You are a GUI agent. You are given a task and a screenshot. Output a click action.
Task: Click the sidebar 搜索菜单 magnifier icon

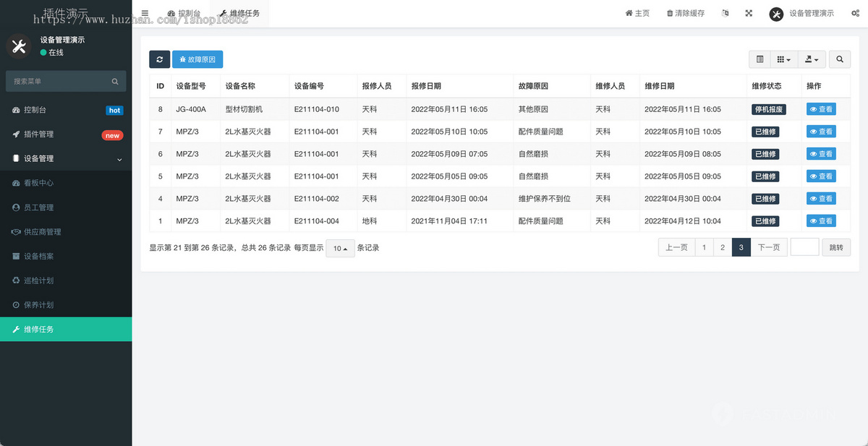click(115, 81)
